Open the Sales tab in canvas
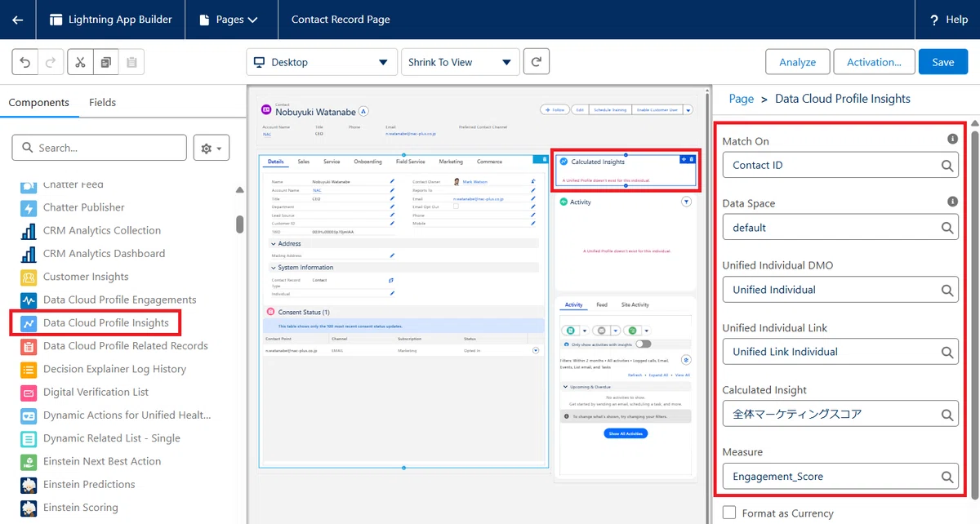The width and height of the screenshot is (980, 524). point(304,162)
